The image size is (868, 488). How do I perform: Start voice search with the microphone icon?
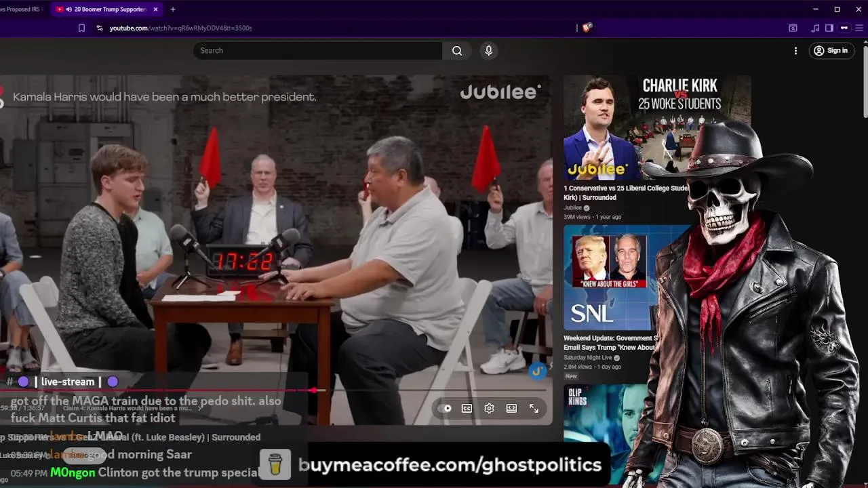(x=488, y=51)
